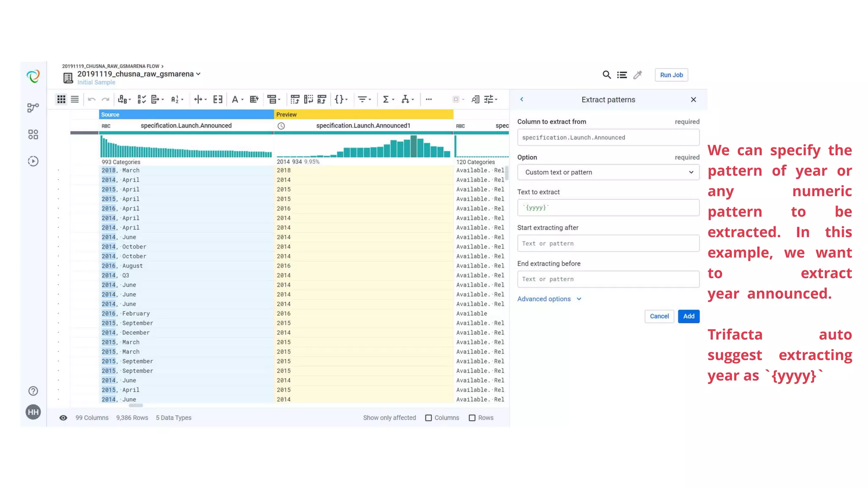Open the text format A tool
The width and height of the screenshot is (868, 488).
[237, 99]
